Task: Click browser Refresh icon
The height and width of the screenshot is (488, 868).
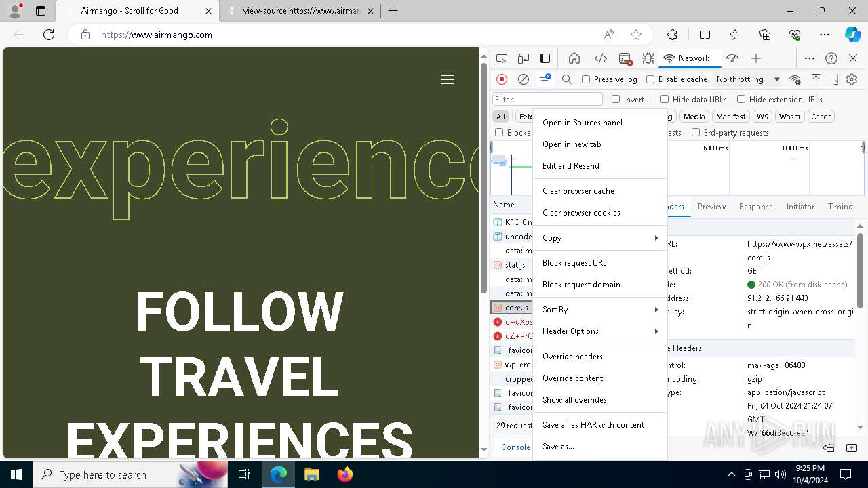Action: click(49, 35)
